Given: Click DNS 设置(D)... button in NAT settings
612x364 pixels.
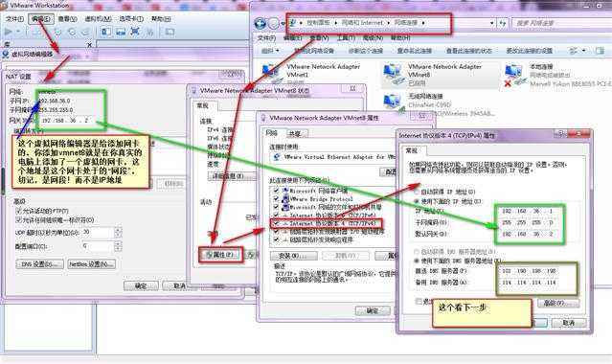Looking at the screenshot, I should (x=39, y=264).
